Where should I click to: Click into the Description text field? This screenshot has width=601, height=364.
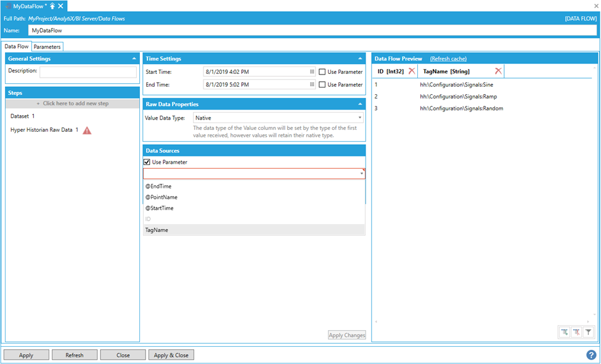click(x=88, y=72)
